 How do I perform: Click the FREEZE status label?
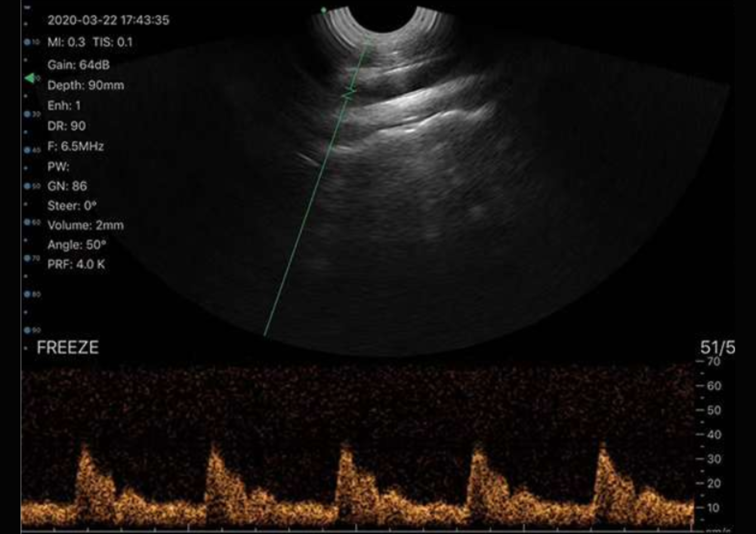click(67, 348)
